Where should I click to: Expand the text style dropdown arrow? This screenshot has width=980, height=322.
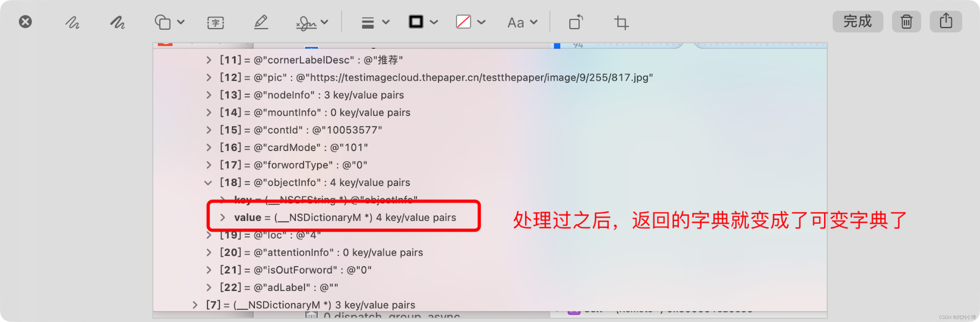[534, 22]
